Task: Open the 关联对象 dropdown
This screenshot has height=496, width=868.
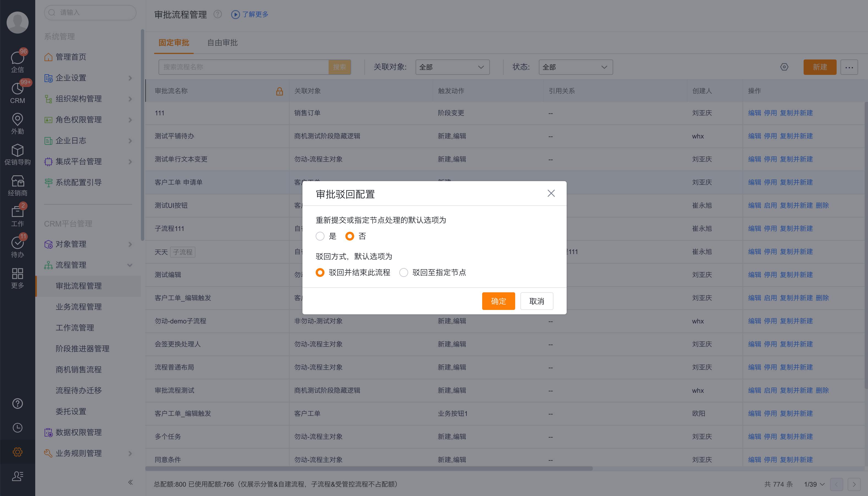Action: (x=452, y=67)
